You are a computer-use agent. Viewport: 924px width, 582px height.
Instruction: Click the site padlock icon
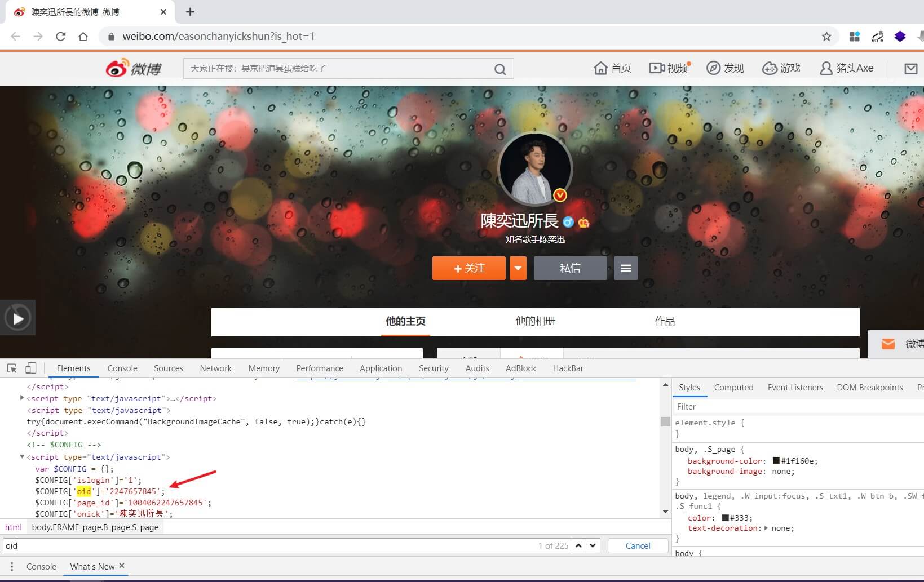pyautogui.click(x=111, y=37)
